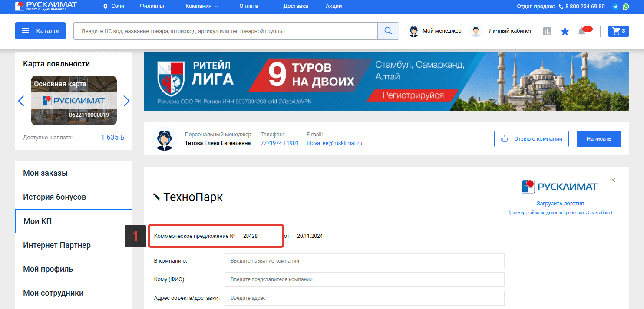This screenshot has height=309, width=644.
Task: Click the Адрес объекта/доставки input field
Action: [x=364, y=298]
